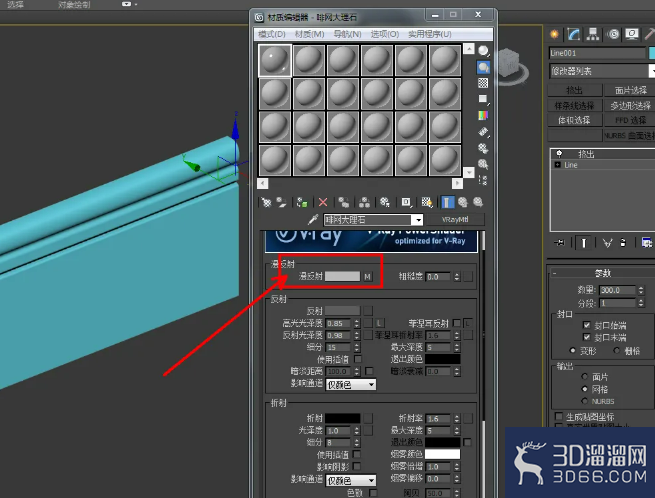
Task: Assign material to selection icon
Action: [302, 203]
